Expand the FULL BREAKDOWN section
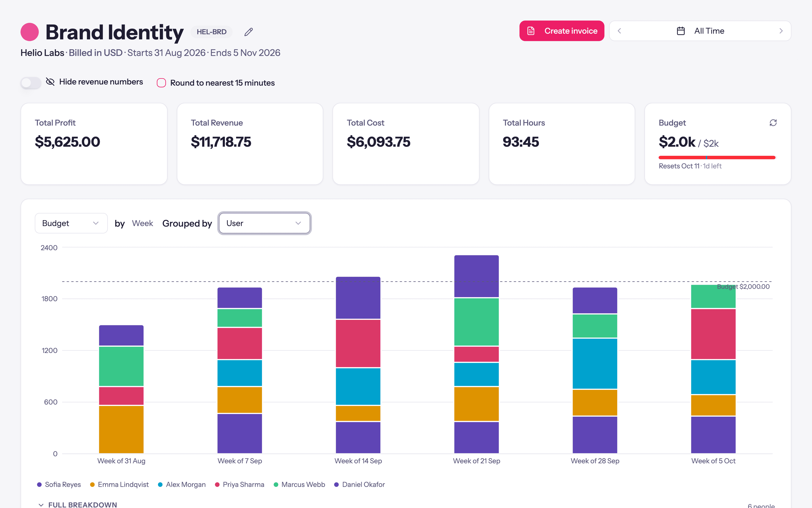 point(78,504)
